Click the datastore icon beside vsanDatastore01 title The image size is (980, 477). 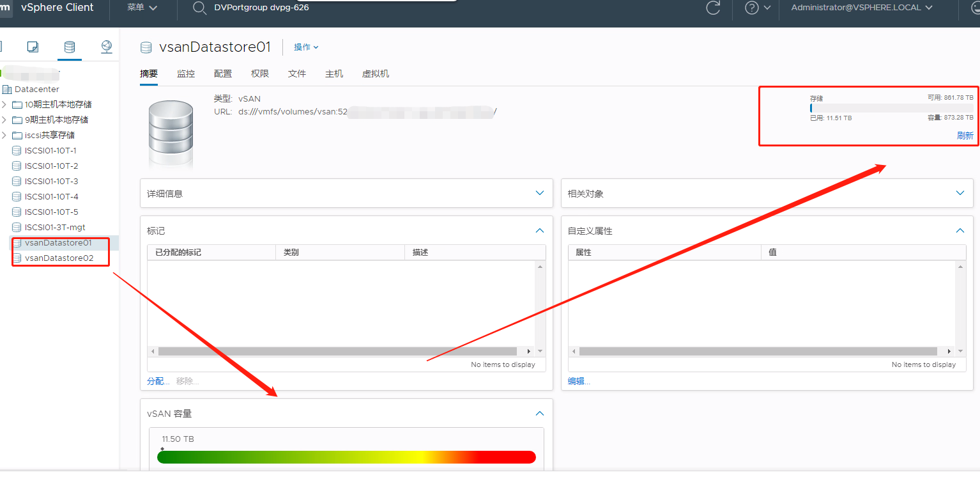click(x=146, y=47)
